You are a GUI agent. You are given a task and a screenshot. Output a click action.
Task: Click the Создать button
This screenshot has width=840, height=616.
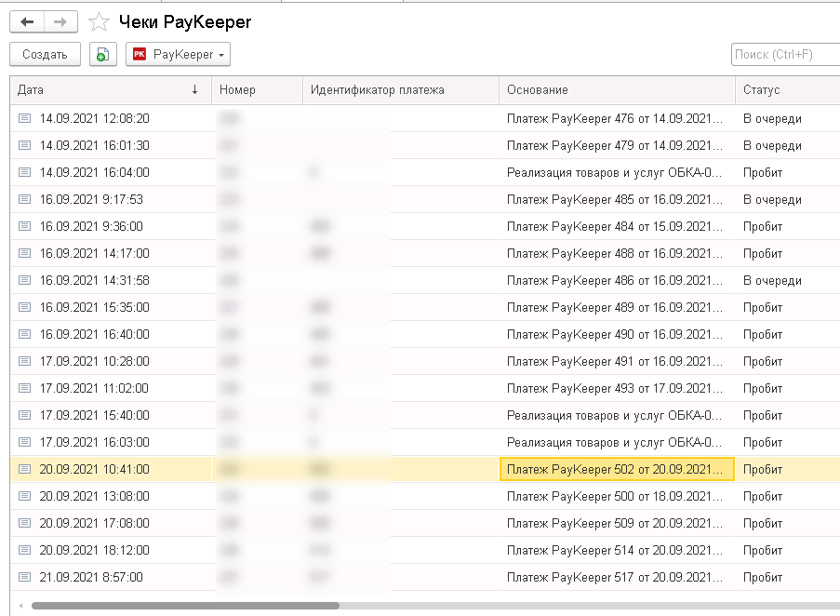pos(45,55)
